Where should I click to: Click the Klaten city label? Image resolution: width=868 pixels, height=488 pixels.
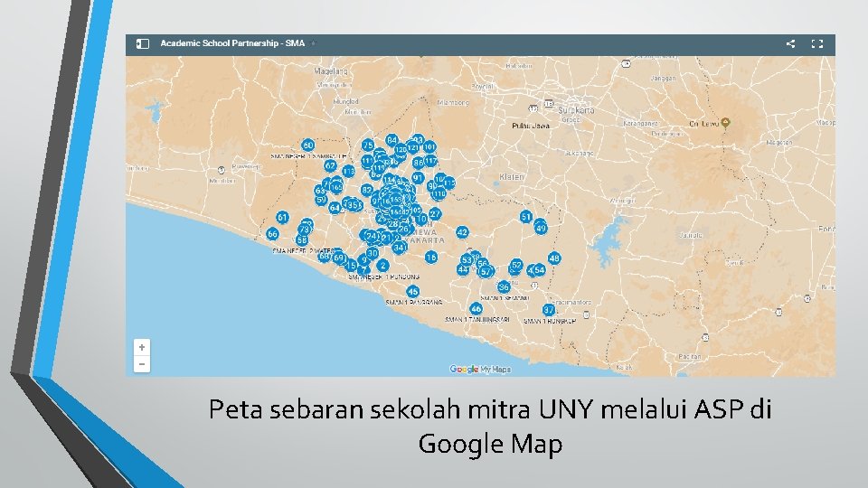(x=512, y=177)
